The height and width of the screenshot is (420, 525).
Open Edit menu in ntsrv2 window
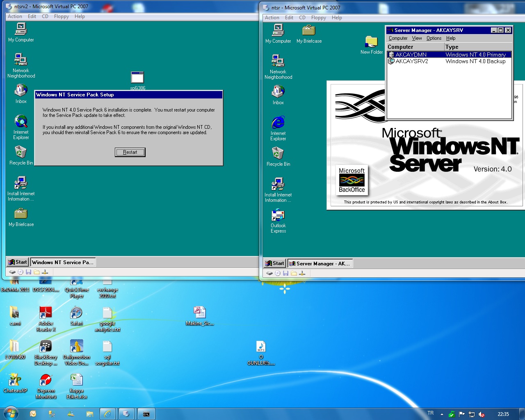click(x=32, y=16)
